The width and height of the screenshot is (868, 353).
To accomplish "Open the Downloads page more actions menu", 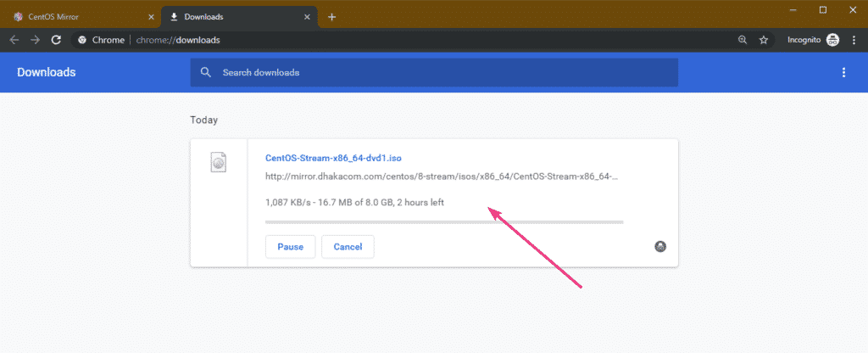I will pos(843,73).
